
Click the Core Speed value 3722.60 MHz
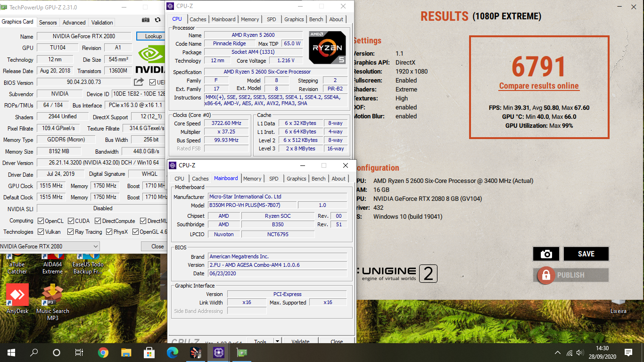[x=227, y=123]
